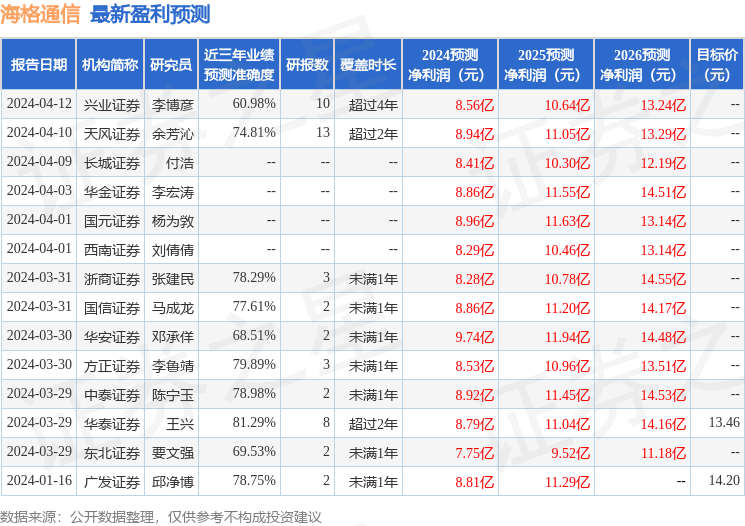Select the 东北证券 institution cell
Screen dimensions: 745x526
click(112, 453)
